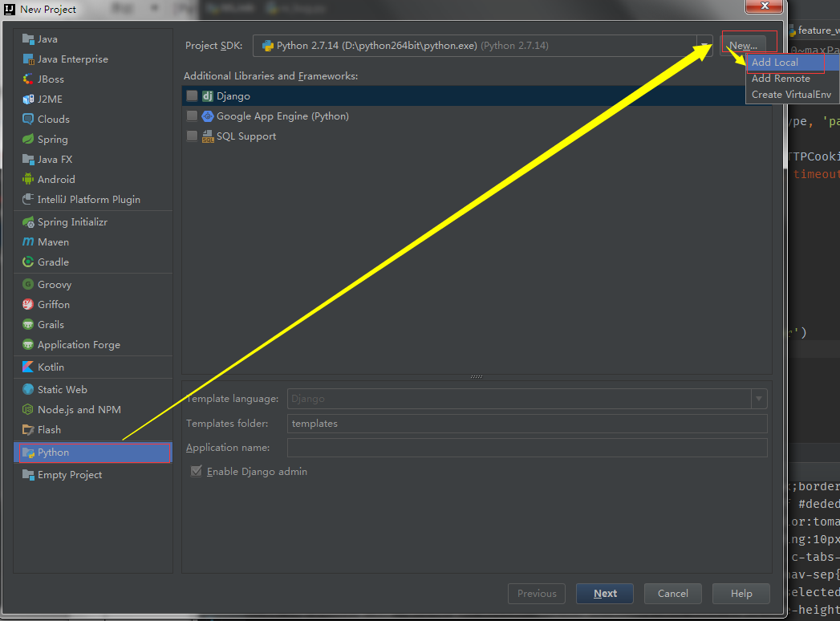
Task: Select the Griffon icon
Action: click(28, 304)
